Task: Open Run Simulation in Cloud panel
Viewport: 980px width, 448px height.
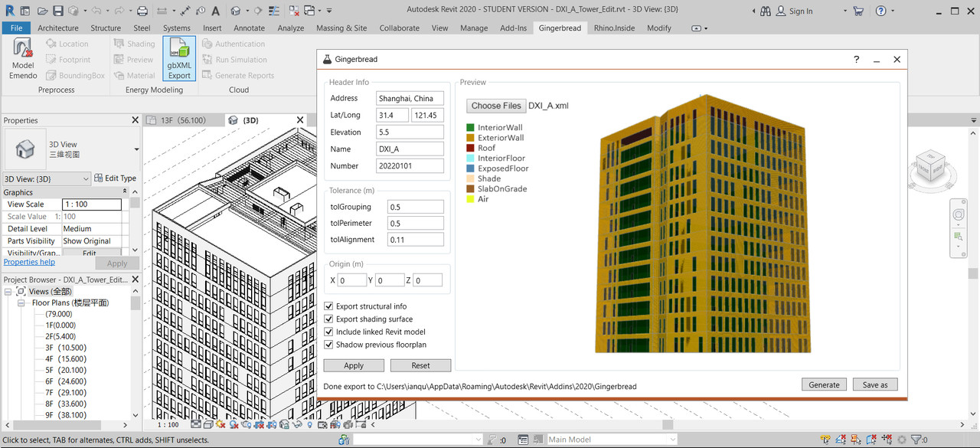Action: 234,60
